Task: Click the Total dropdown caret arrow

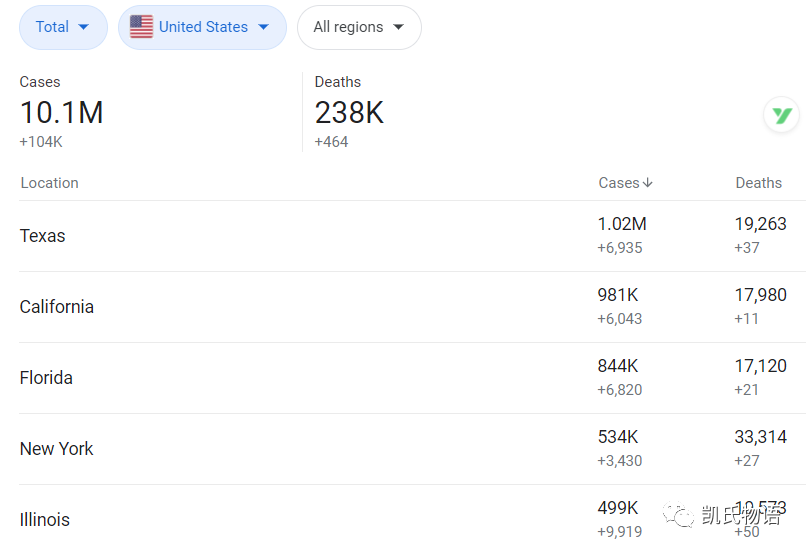Action: coord(83,27)
